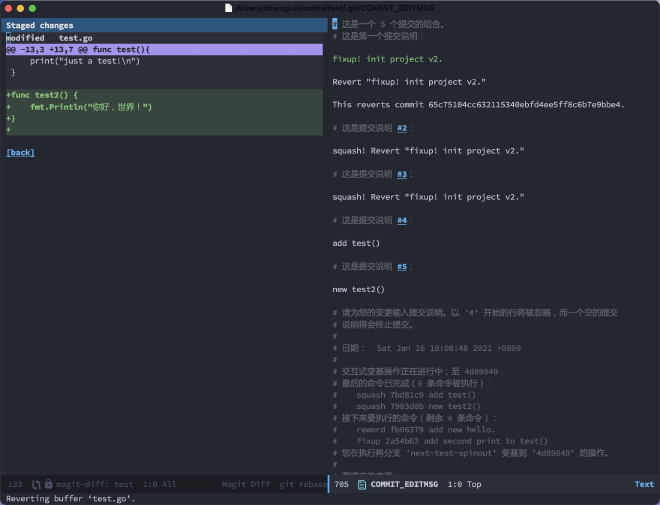Click the magit-diff: test buffer name
Viewport: 660px width, 505px height.
tap(94, 484)
